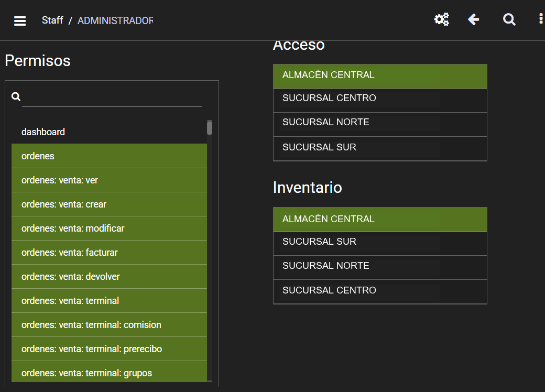545x392 pixels.
Task: Open the settings gears icon
Action: click(x=441, y=19)
